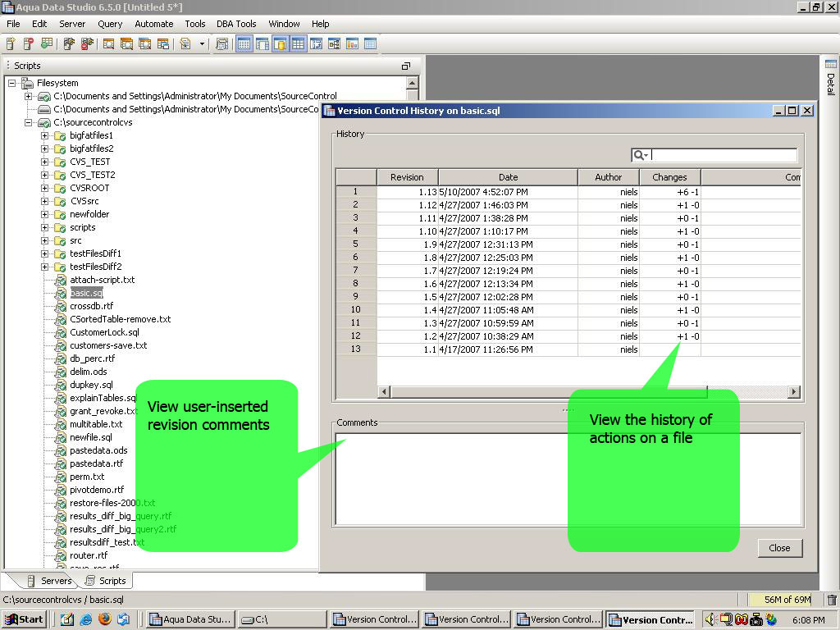Toggle the first highlighted grid-view toolbar button
This screenshot has height=630, width=840.
click(244, 44)
